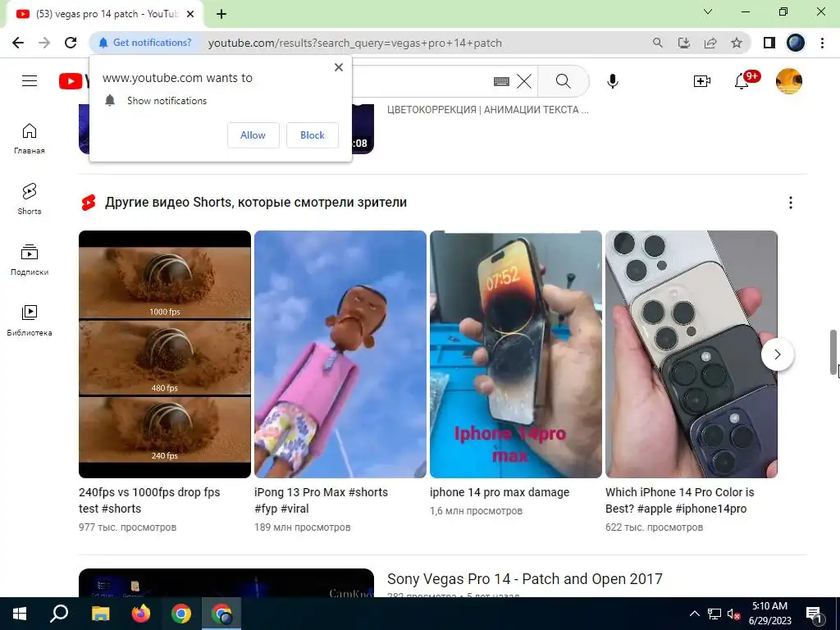Viewport: 840px width, 630px height.
Task: Toggle the browser side panel
Action: click(x=769, y=43)
